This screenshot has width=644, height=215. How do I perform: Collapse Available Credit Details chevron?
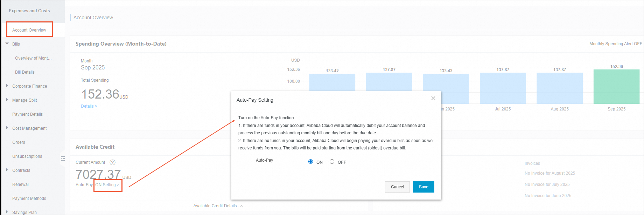coord(241,206)
